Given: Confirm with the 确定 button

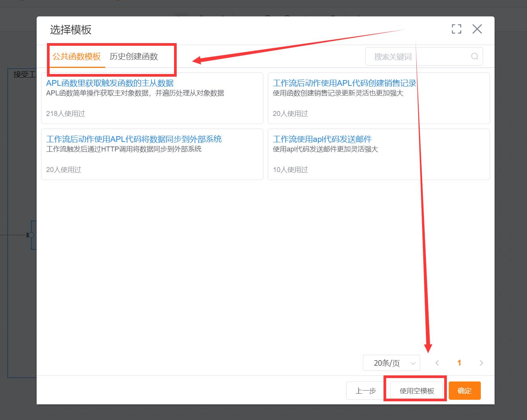Looking at the screenshot, I should click(464, 391).
